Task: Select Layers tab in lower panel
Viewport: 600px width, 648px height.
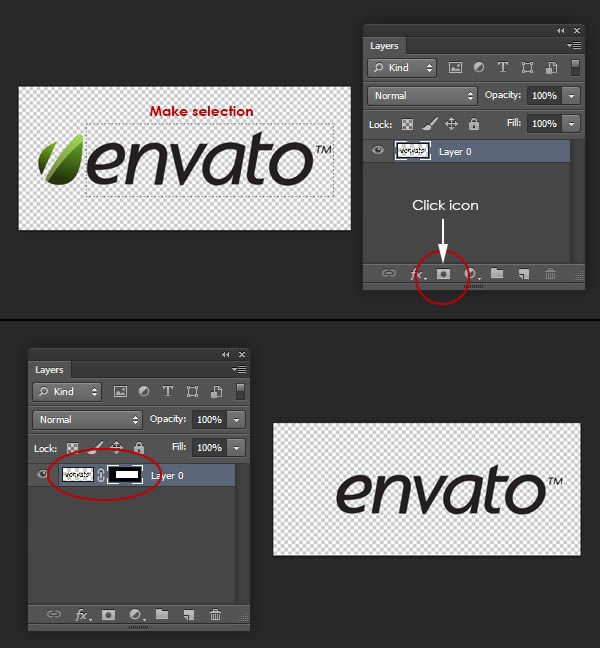Action: pos(49,370)
